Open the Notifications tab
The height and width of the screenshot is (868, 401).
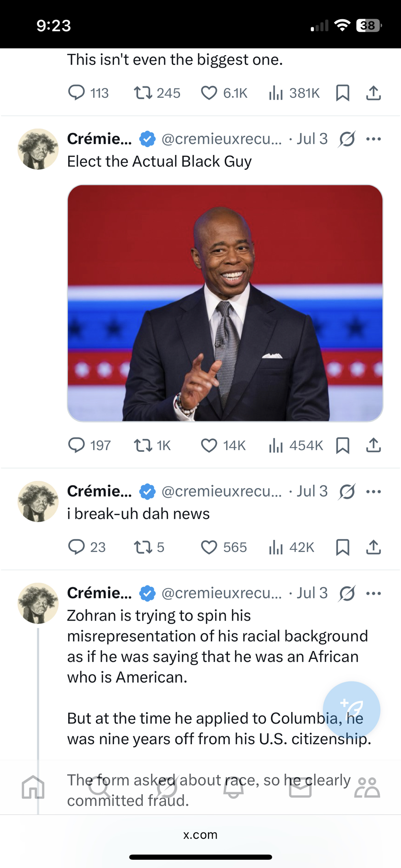233,787
